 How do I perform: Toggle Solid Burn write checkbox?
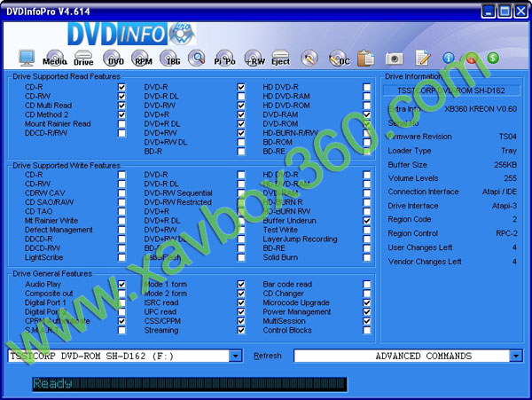tap(367, 257)
